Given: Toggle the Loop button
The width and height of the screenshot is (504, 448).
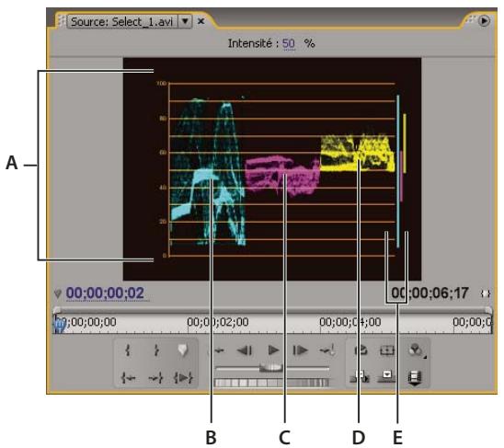Looking at the screenshot, I should [361, 350].
